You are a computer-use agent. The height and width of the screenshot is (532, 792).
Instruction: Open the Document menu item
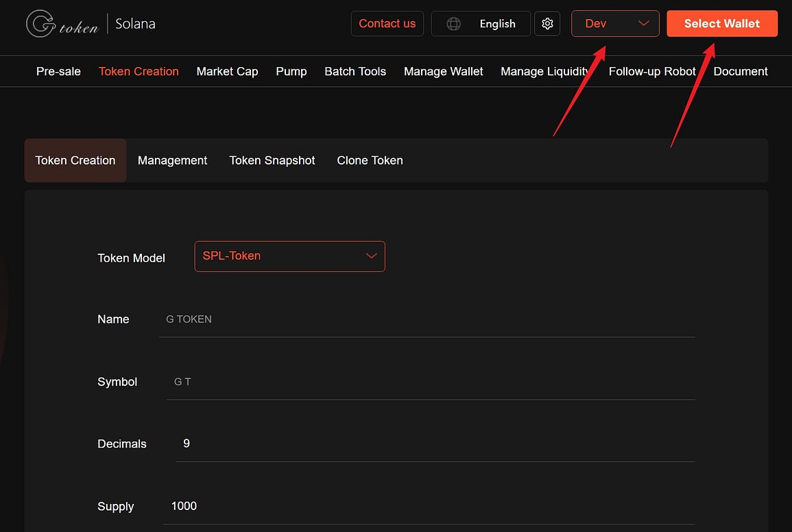(741, 71)
